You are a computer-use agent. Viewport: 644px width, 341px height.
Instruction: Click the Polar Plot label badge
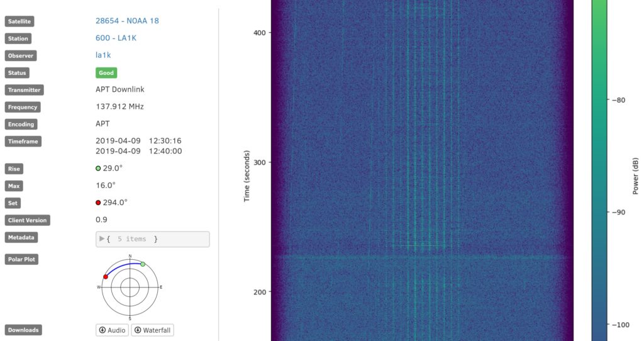(22, 259)
